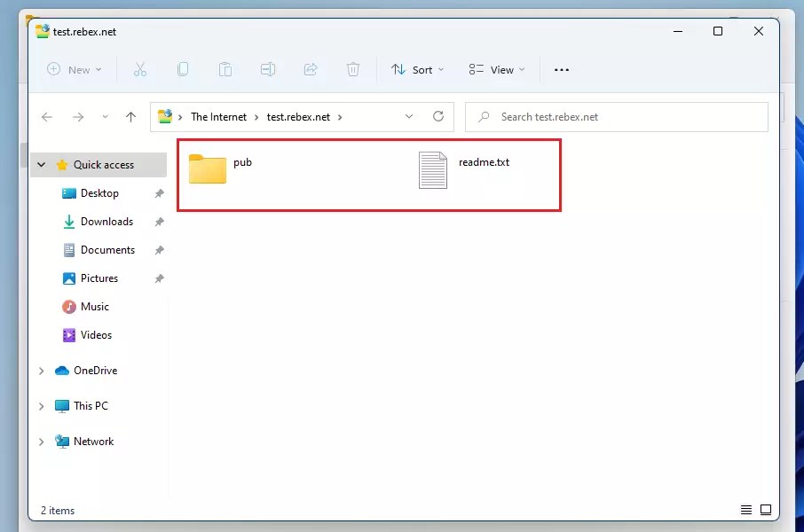The width and height of the screenshot is (804, 532).
Task: Maximize the test.rebex.net window
Action: click(718, 31)
